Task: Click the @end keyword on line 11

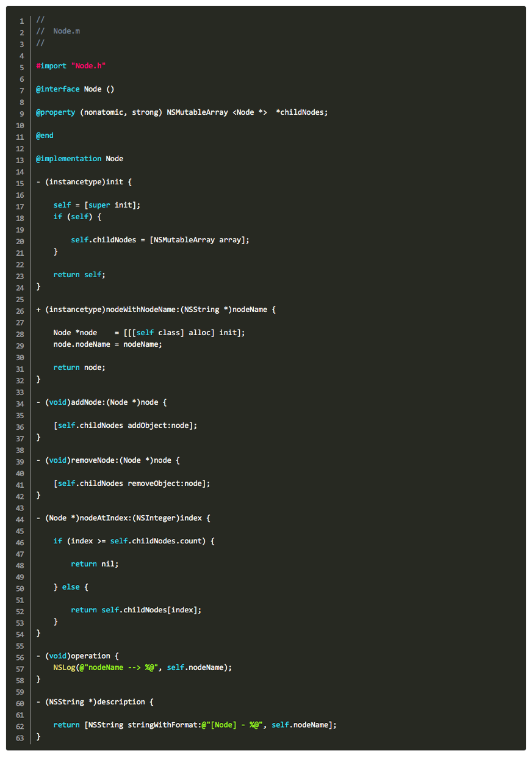Action: [45, 136]
